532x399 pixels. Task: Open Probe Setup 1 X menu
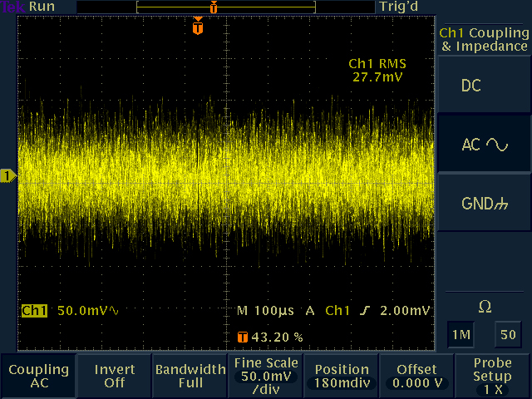(492, 376)
